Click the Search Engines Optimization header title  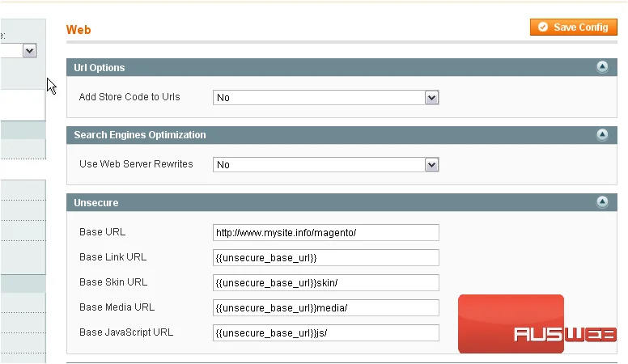tap(140, 135)
